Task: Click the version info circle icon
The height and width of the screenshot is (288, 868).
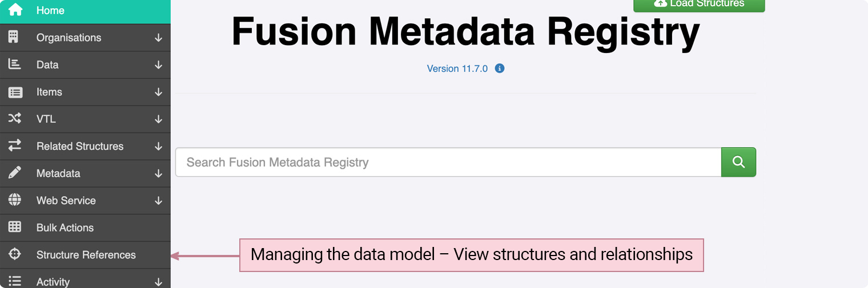Action: coord(500,68)
